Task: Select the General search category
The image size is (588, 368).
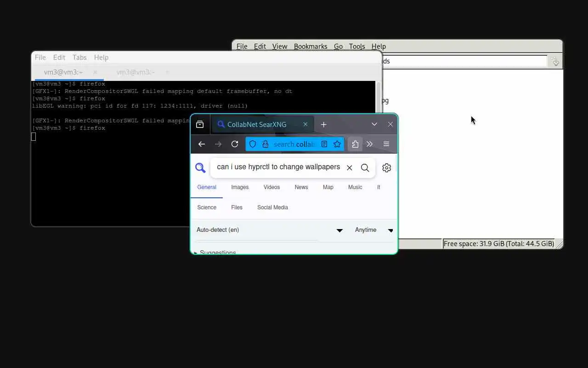Action: pos(207,187)
